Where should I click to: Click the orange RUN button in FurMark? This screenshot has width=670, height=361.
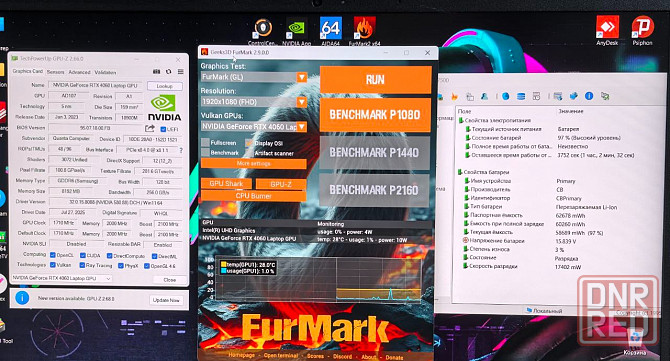[376, 79]
